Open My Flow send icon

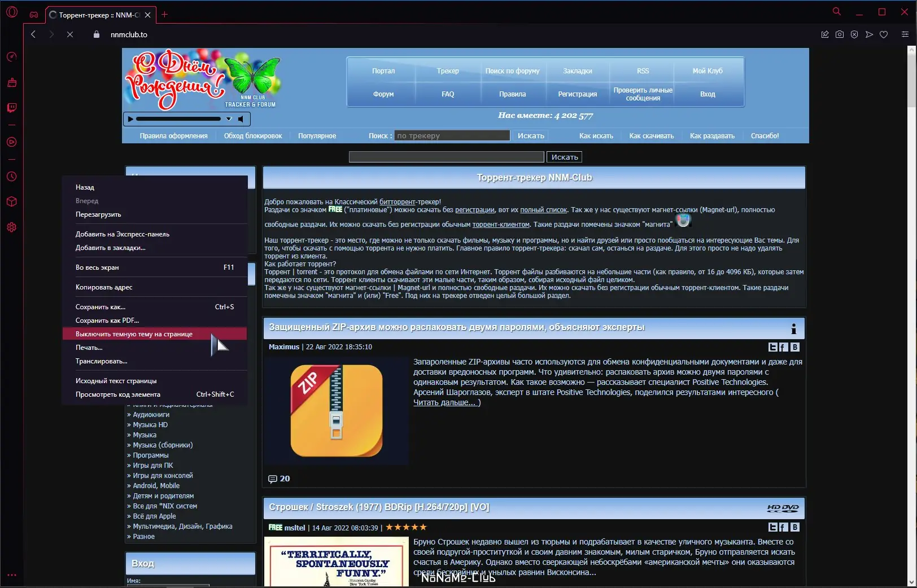tap(869, 34)
